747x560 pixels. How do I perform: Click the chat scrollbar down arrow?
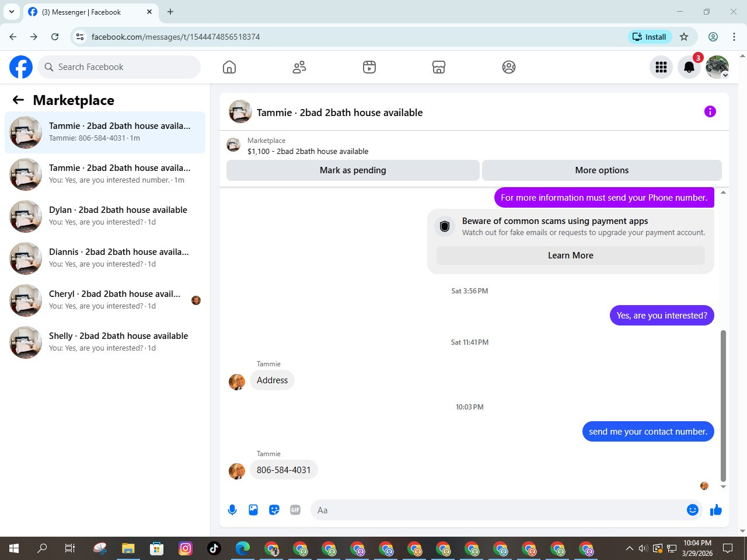click(x=724, y=487)
